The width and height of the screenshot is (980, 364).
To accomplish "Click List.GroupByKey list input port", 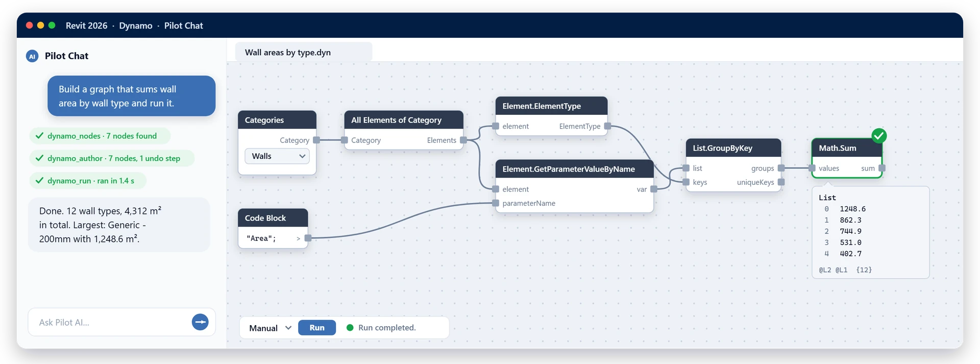I will 686,168.
